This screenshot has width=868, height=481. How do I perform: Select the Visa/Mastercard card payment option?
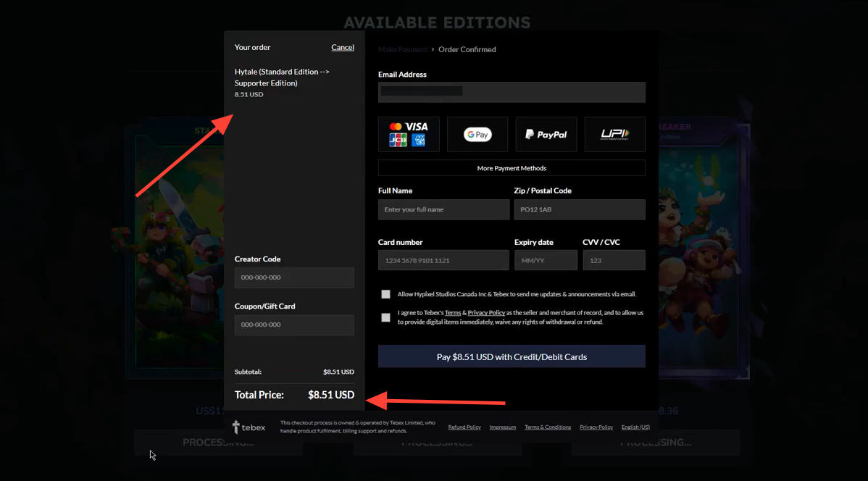pos(409,134)
